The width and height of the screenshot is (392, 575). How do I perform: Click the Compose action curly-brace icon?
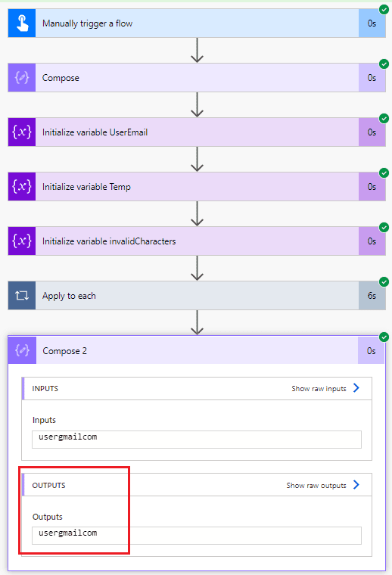22,78
